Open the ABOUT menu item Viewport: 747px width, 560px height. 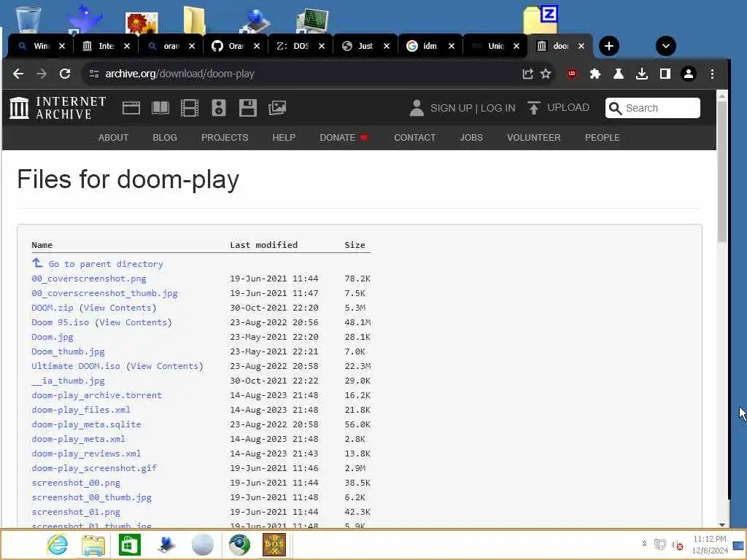tap(113, 138)
